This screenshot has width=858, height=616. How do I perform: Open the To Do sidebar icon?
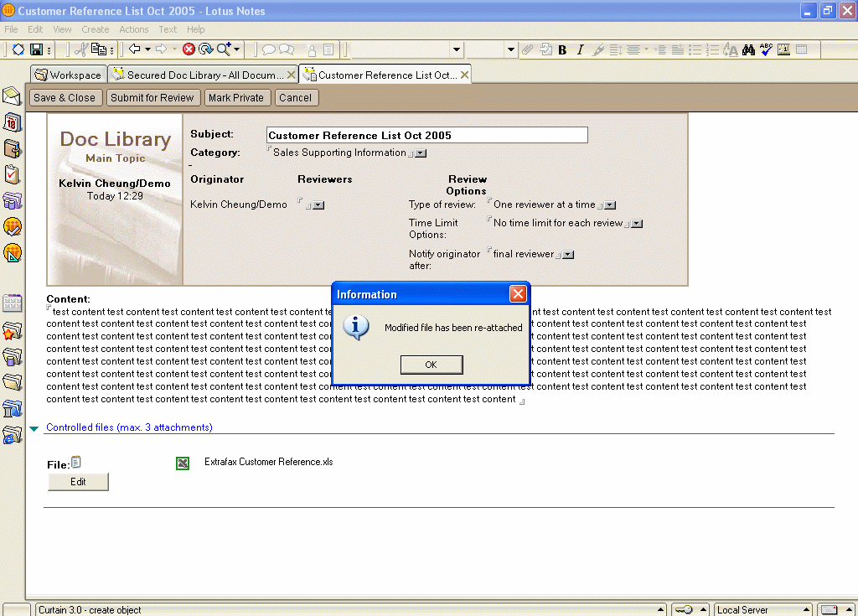point(13,174)
